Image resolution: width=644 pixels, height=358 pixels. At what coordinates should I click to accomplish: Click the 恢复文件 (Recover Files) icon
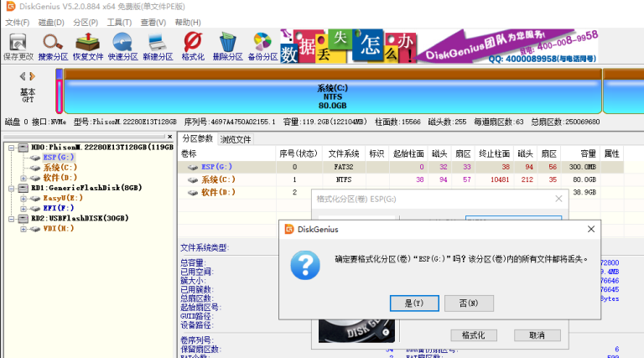88,45
